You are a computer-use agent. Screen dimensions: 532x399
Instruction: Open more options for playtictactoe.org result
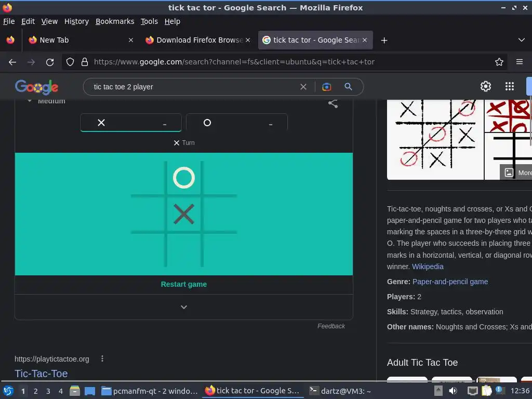[102, 358]
